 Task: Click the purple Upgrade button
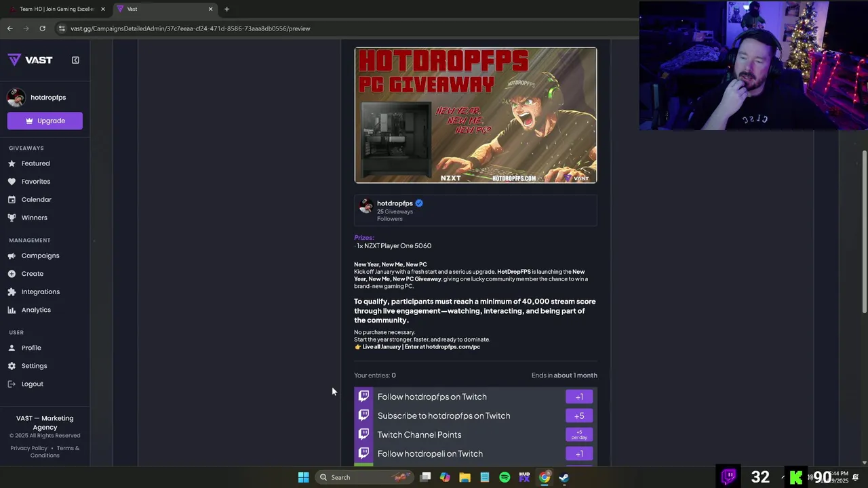click(45, 121)
